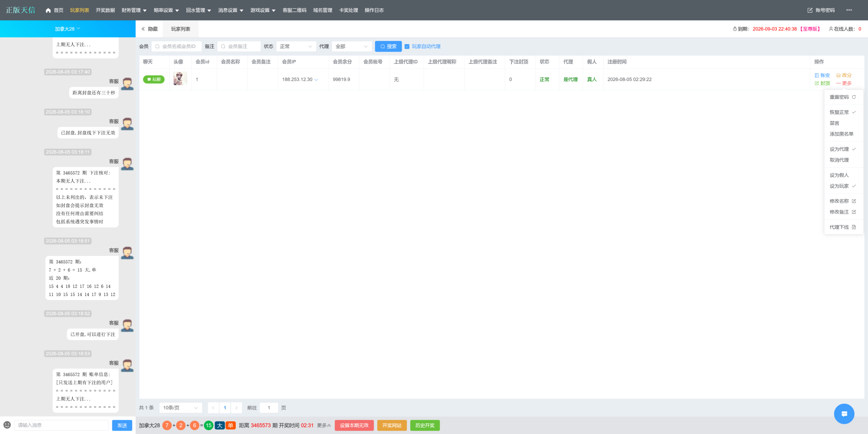868x434 pixels.
Task: Expand the IP chevron next to 188.253.12.30
Action: [x=316, y=80]
